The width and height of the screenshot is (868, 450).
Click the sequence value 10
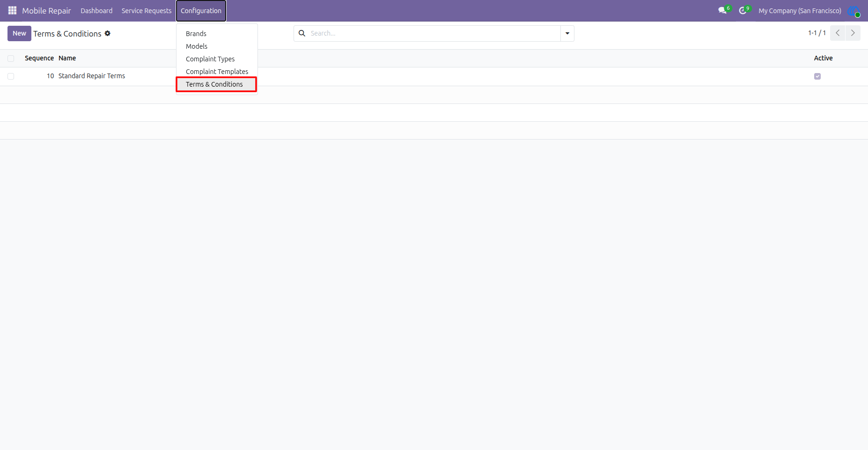(50, 76)
